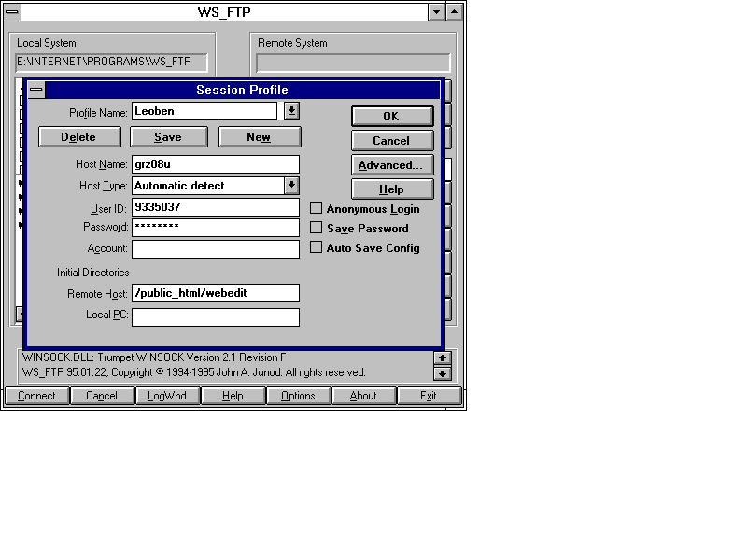Open the Session Profile system menu box
747x560 pixels.
(36, 90)
